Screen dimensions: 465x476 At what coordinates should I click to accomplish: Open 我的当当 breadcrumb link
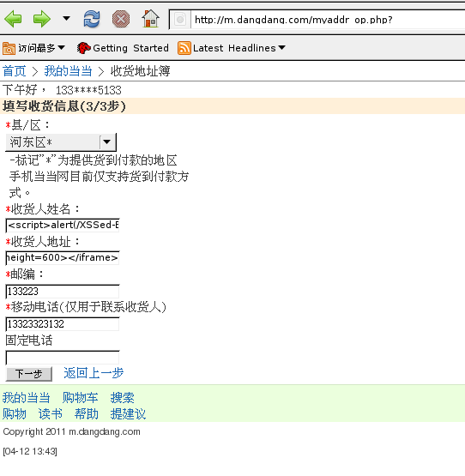pos(68,71)
